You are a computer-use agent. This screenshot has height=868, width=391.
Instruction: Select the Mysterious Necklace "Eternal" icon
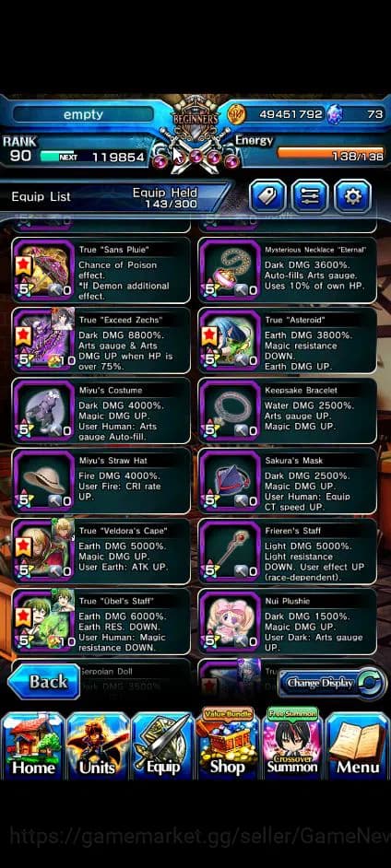point(230,271)
